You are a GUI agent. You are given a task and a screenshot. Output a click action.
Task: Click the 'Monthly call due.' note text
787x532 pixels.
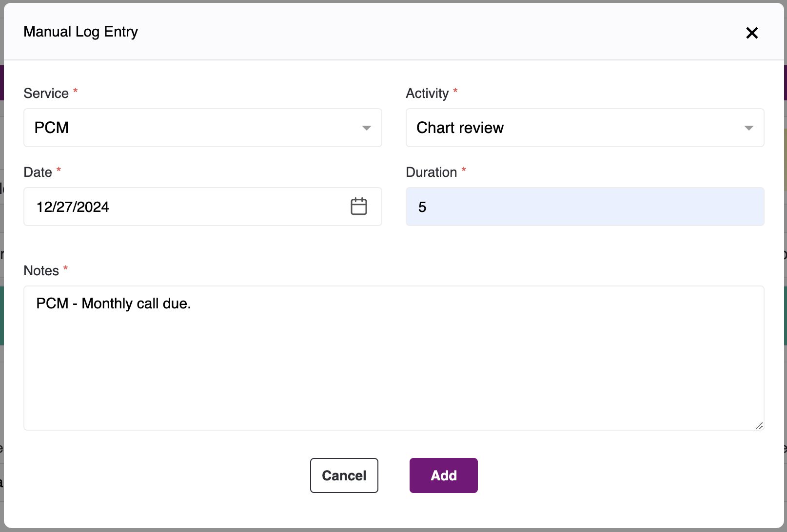(x=136, y=304)
